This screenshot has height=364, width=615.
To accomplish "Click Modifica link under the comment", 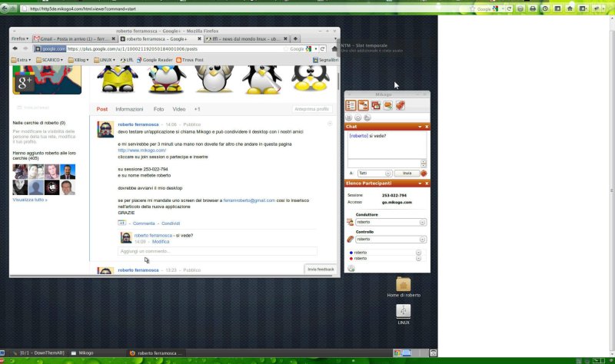I will (161, 242).
